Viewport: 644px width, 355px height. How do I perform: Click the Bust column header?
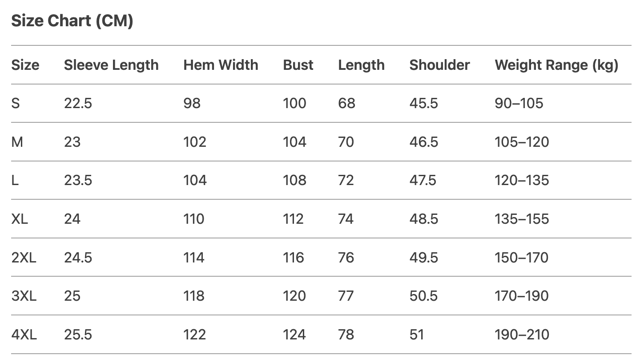[298, 65]
